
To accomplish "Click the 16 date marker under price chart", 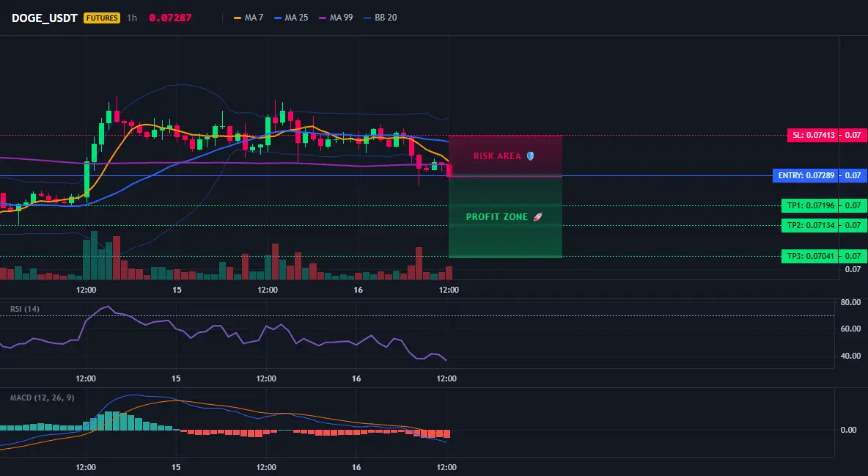I will (358, 290).
